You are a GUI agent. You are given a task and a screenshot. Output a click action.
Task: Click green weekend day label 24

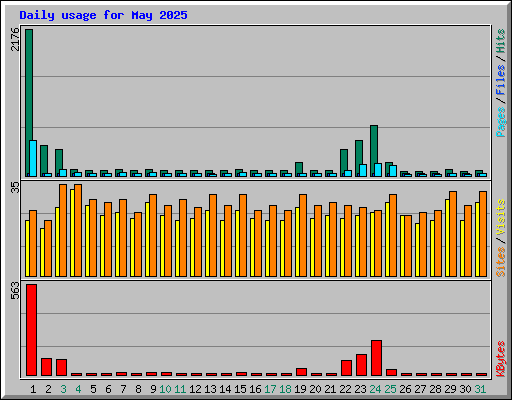coord(375,389)
